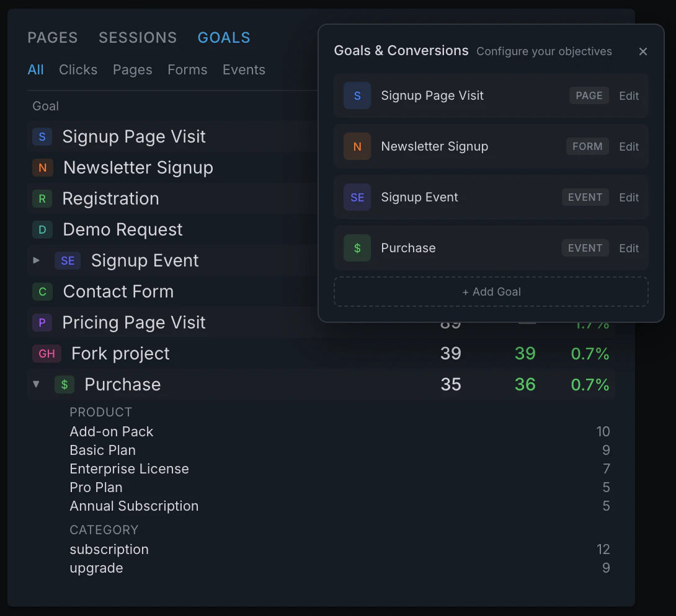Filter goals by Forms
This screenshot has height=616, width=676.
(x=187, y=69)
